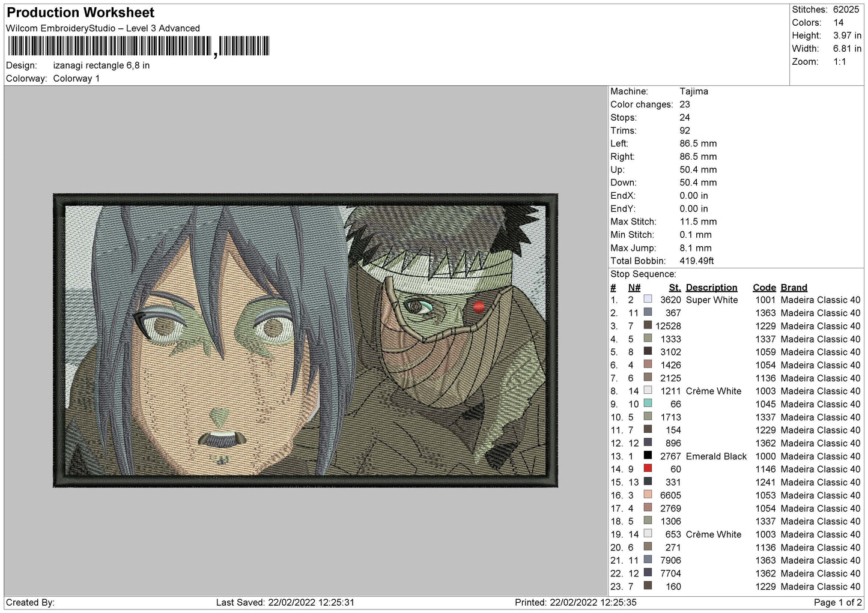Pick the teal swatch in row 9
Image resolution: width=868 pixels, height=613 pixels.
coord(648,403)
